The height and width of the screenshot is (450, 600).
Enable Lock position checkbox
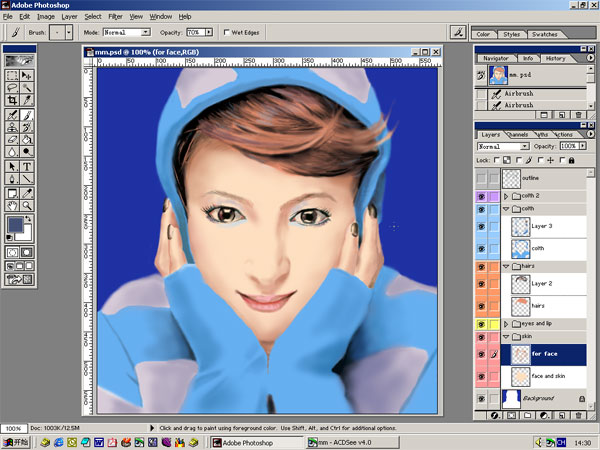(x=540, y=160)
